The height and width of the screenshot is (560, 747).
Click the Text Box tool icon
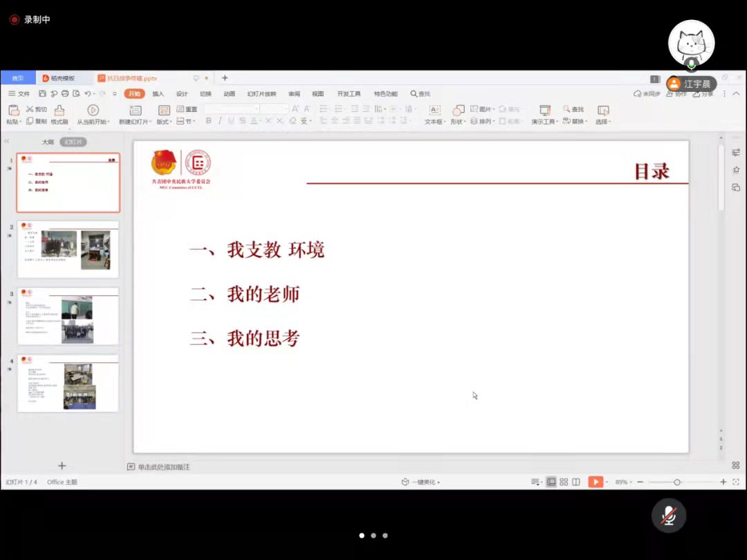click(434, 110)
